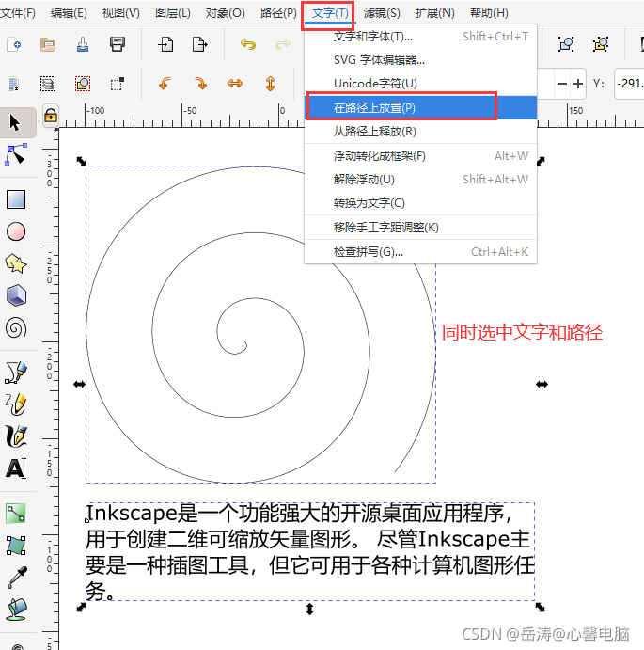The height and width of the screenshot is (650, 644).
Task: Choose 文字和字体(T)... menu entry
Action: click(x=420, y=37)
